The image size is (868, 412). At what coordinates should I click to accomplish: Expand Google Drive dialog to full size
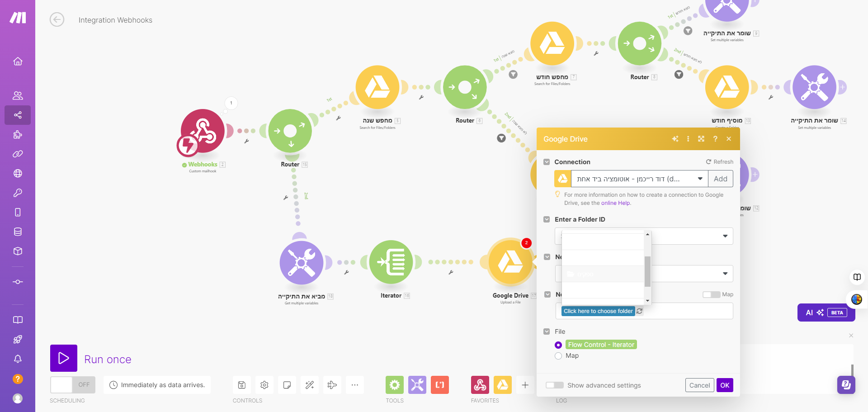[x=701, y=139]
